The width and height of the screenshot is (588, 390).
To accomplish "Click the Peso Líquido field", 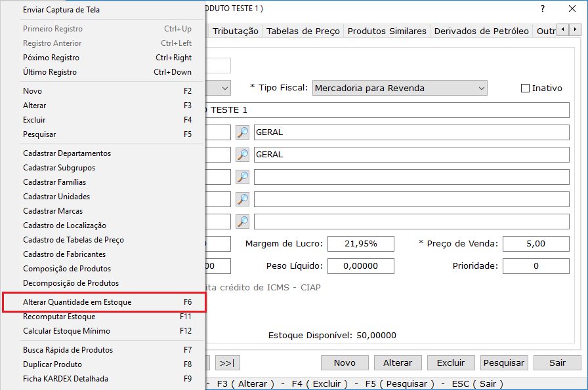I will 361,266.
